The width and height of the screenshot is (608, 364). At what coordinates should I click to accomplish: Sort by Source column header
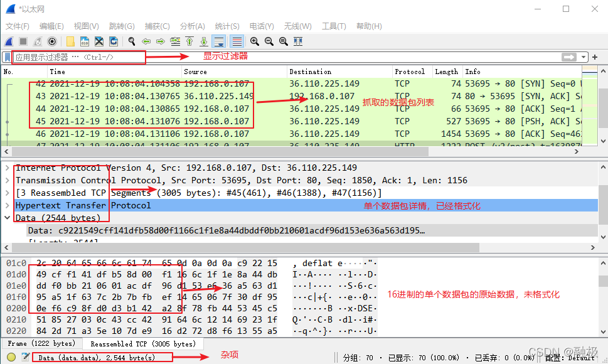pos(234,72)
